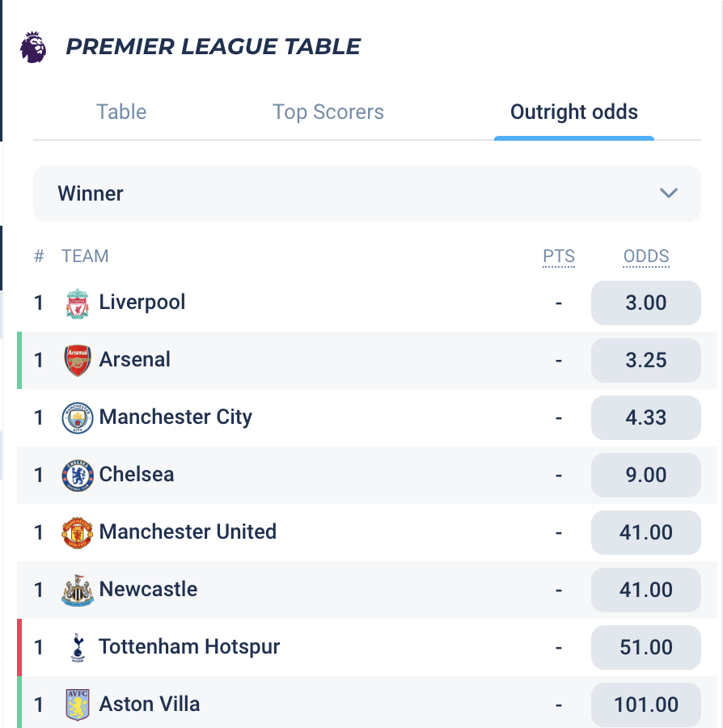The height and width of the screenshot is (728, 723).
Task: Click the ODDS column header
Action: (646, 256)
